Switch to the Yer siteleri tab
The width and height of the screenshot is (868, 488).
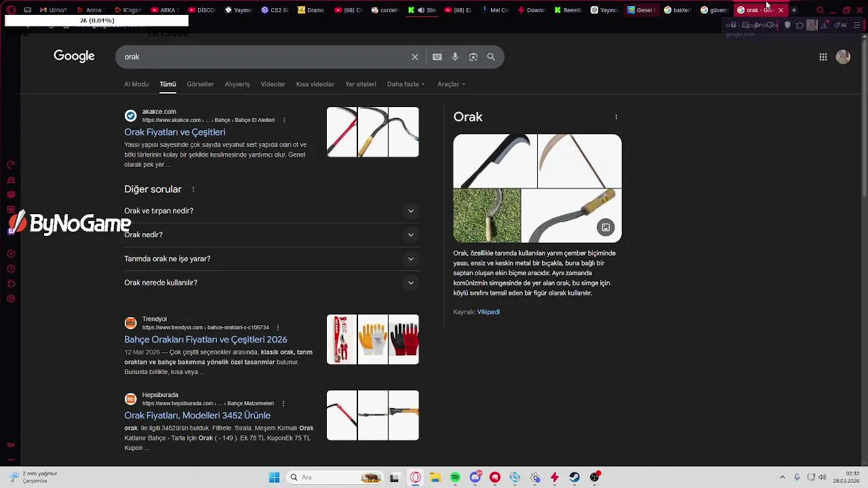(x=361, y=84)
